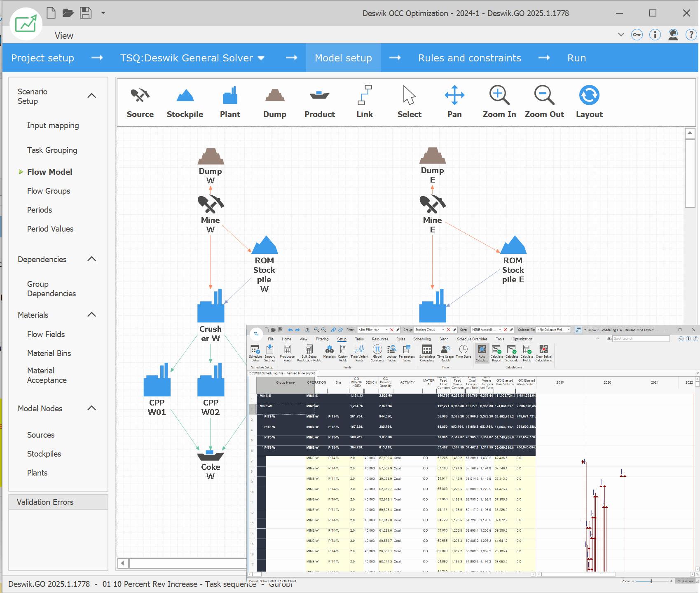Image resolution: width=700 pixels, height=593 pixels.
Task: Open the quick access toolbar dropdown arrow
Action: tap(103, 13)
